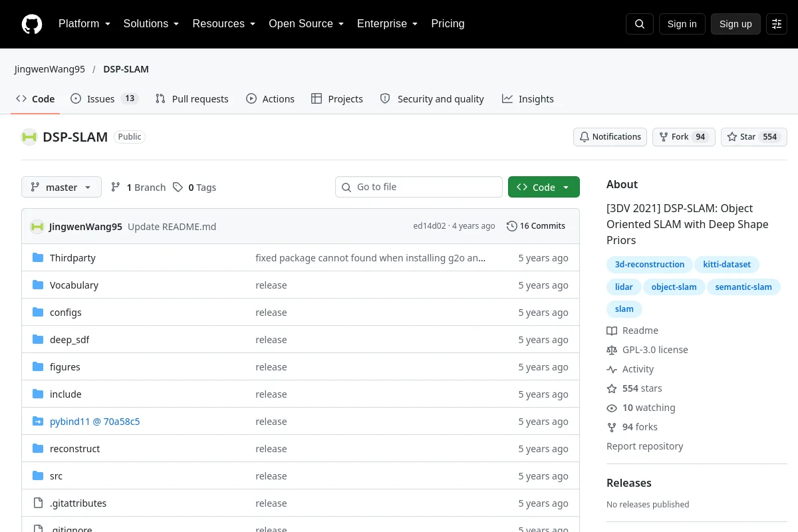798x532 pixels.
Task: Click the reconstruct folder icon
Action: [38, 449]
